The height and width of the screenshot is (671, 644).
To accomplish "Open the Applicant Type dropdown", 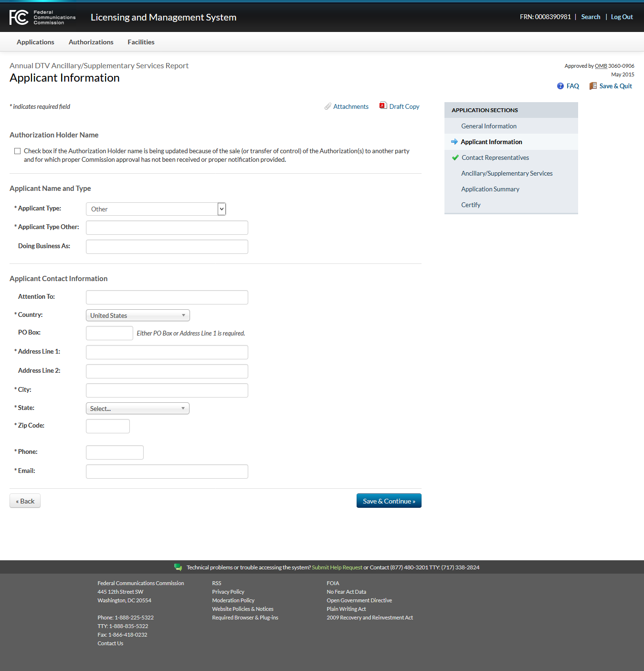I will 156,209.
